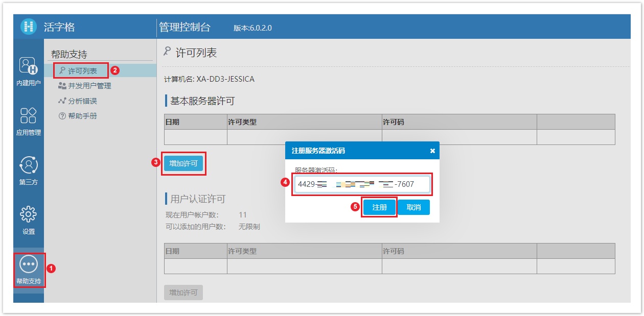
Task: Click the 许可码 header in user license table
Action: point(459,251)
